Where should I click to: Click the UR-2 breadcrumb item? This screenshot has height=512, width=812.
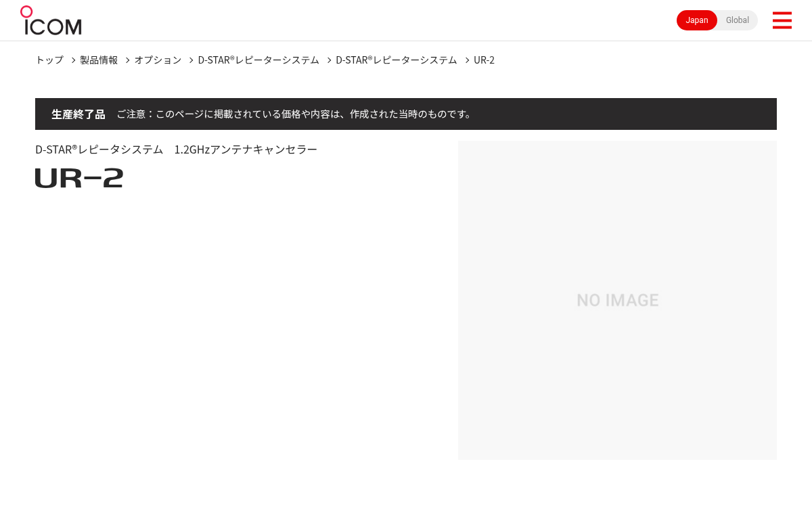tap(484, 60)
